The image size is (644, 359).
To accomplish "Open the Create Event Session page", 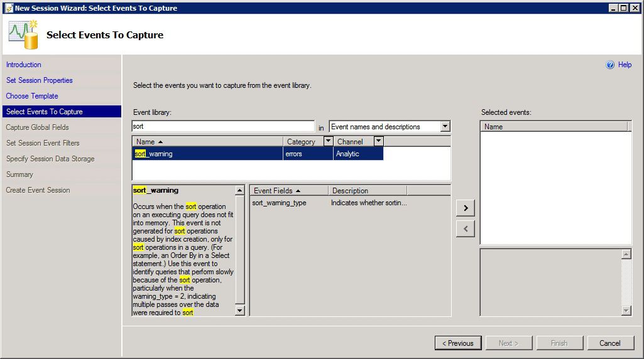I will pos(38,190).
